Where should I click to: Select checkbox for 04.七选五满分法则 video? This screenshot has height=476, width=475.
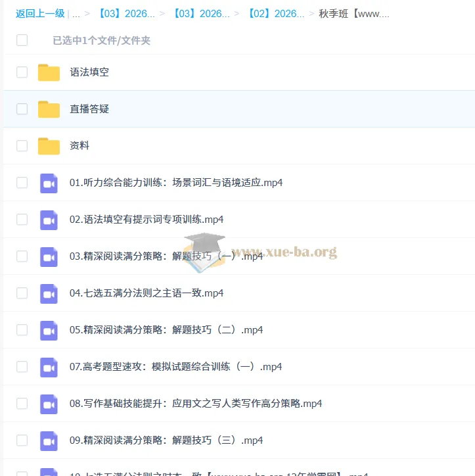coord(22,293)
